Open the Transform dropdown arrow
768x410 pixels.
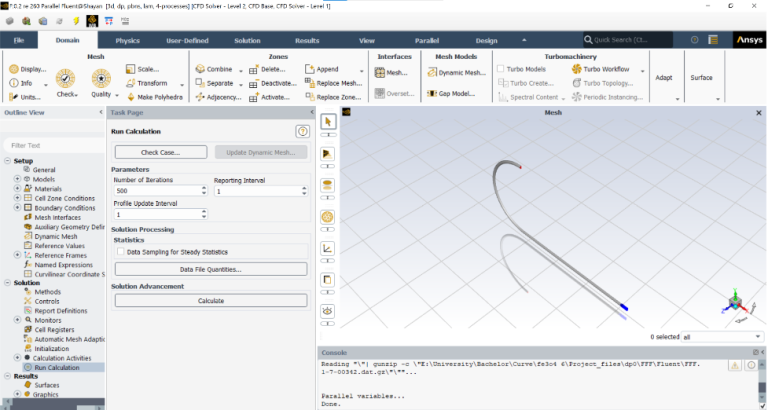(182, 84)
